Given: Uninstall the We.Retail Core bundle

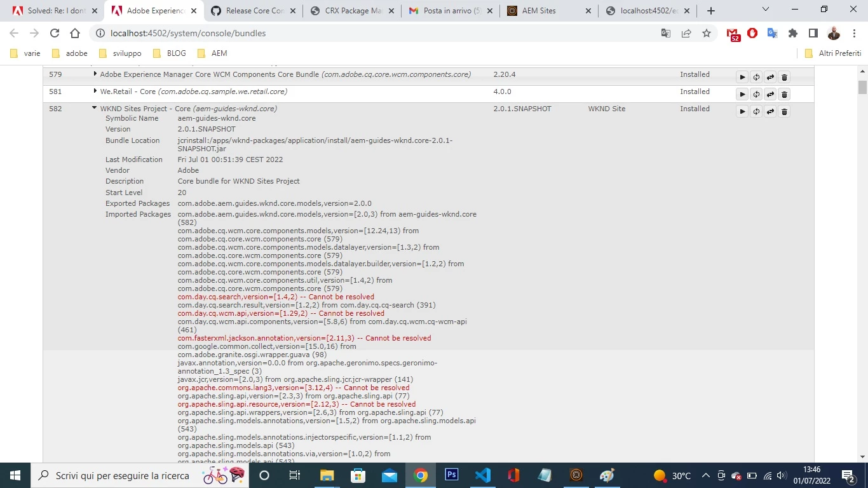Looking at the screenshot, I should pos(784,94).
